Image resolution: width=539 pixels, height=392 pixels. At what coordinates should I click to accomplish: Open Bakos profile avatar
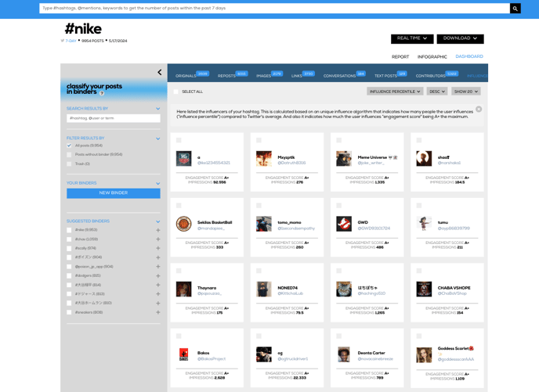click(x=183, y=354)
